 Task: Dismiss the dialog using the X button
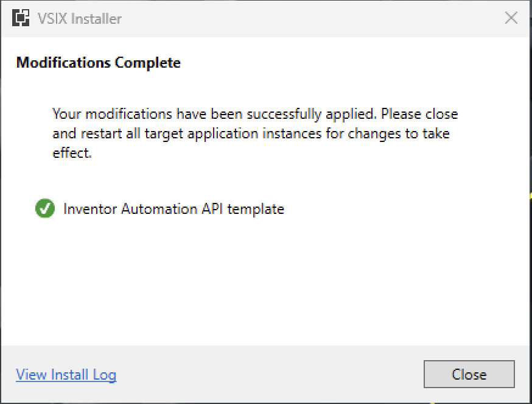tap(511, 18)
